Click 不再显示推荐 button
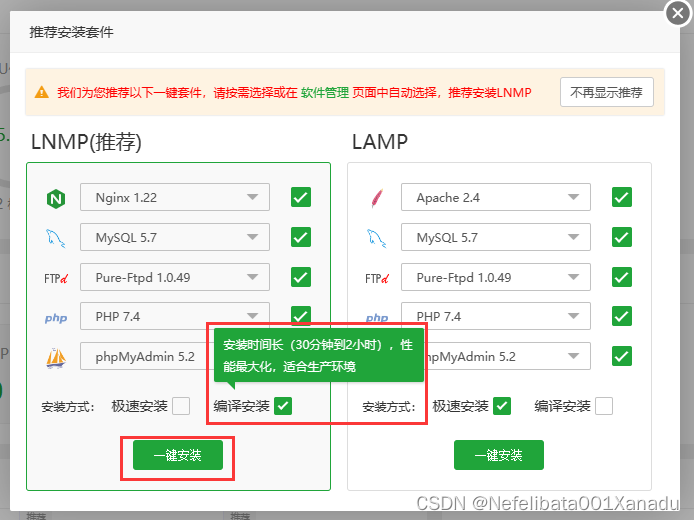 [x=606, y=92]
